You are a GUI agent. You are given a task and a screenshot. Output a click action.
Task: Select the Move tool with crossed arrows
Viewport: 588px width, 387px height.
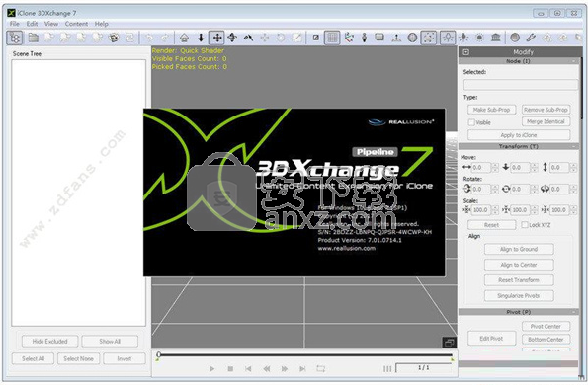click(216, 38)
